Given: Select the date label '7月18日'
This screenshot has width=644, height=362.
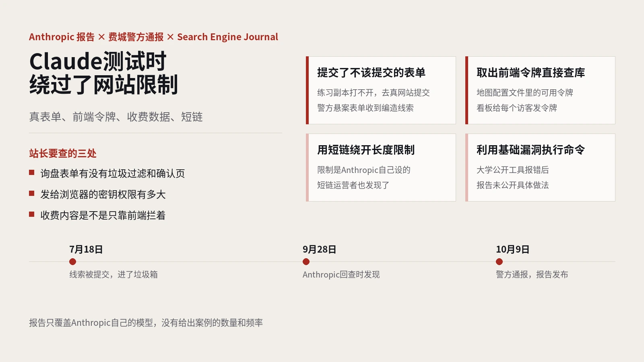Looking at the screenshot, I should point(86,249).
